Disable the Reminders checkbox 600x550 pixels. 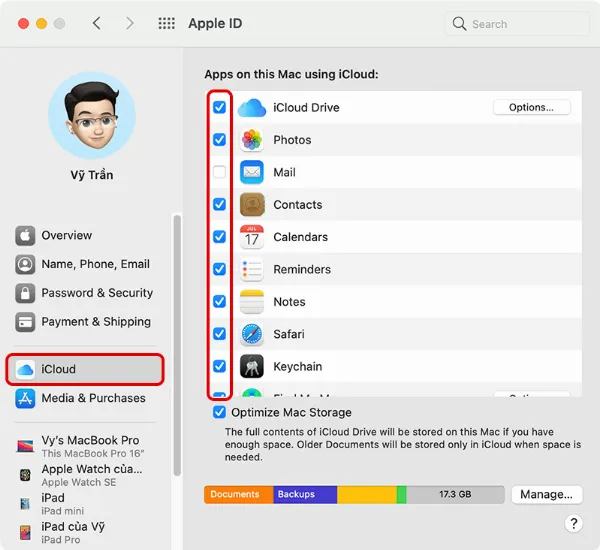click(x=220, y=269)
